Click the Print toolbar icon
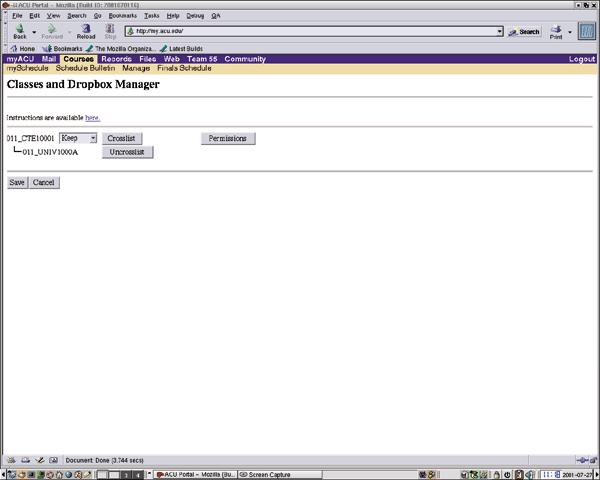The width and height of the screenshot is (600, 480). (556, 31)
